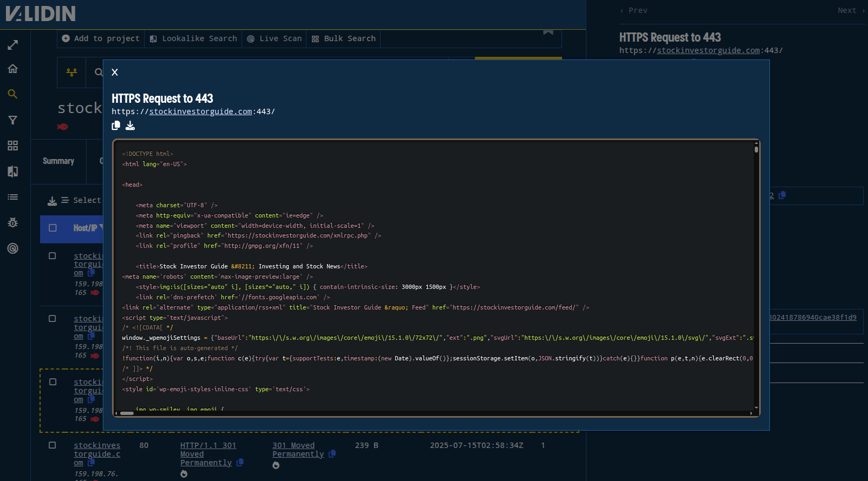The image size is (868, 481).
Task: Open sidebar grid dashboard icon
Action: pyautogui.click(x=12, y=146)
